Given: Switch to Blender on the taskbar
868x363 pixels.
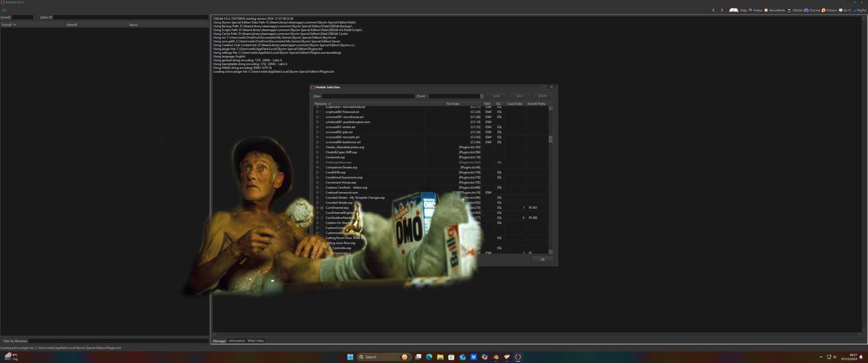Looking at the screenshot, I should click(x=495, y=357).
